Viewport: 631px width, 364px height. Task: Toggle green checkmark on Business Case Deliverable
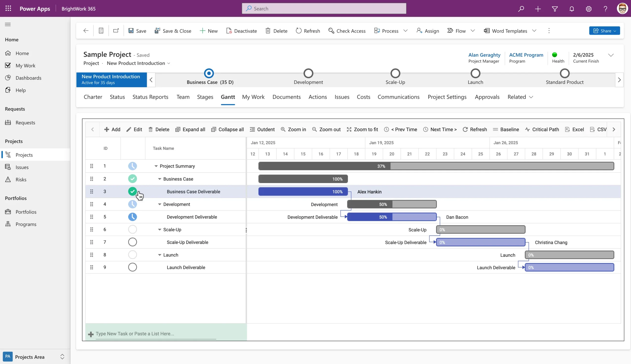pos(132,191)
